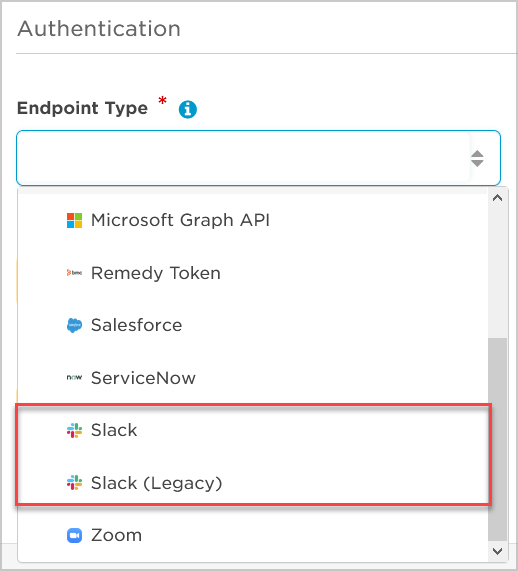Click the scrollbar down arrow in list
Viewport: 518px width, 571px height.
[x=497, y=551]
